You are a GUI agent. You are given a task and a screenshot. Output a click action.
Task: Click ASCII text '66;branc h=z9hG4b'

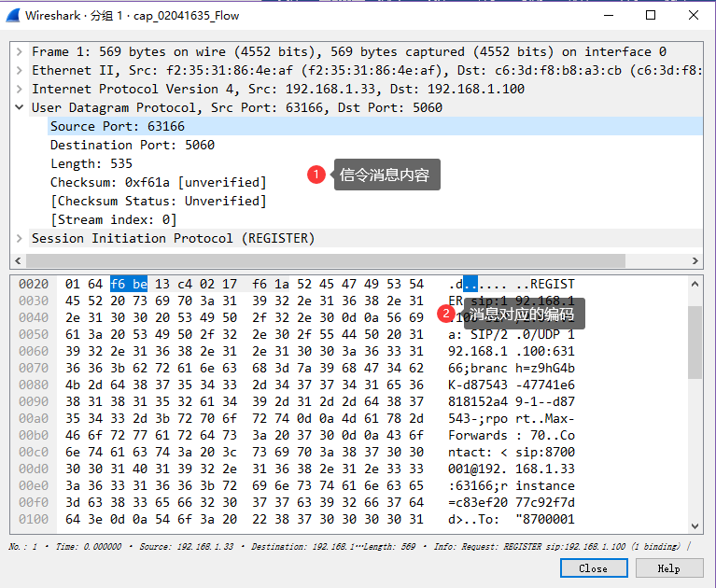(x=512, y=368)
